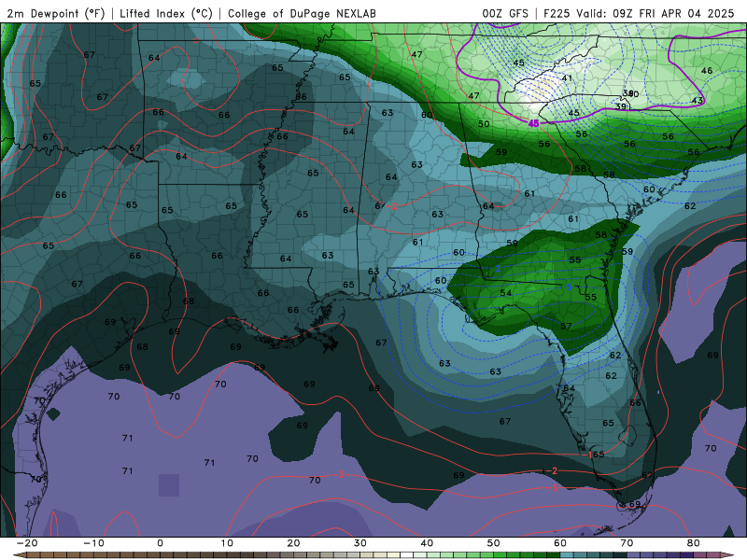
Task: Click the blue "2" lifted index contour label
Action: pos(498,269)
